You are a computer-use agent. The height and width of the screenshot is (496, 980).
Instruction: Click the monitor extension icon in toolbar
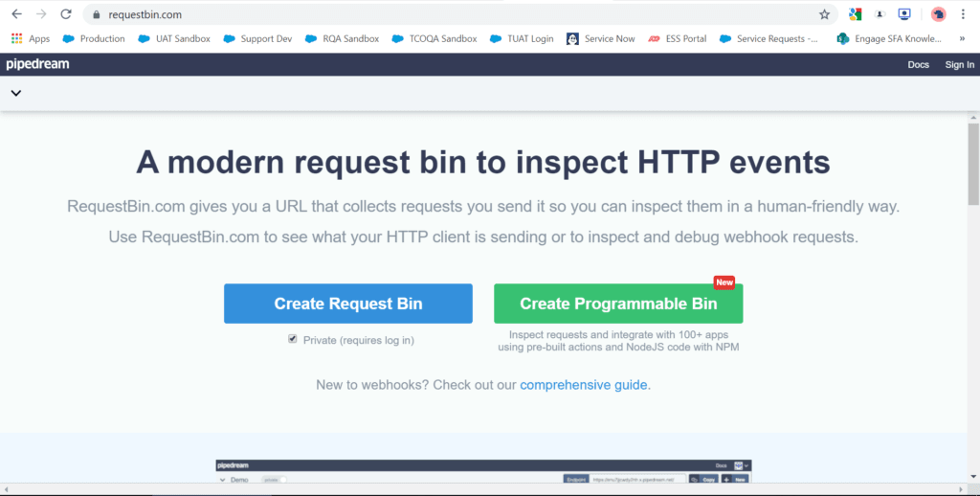pos(904,14)
